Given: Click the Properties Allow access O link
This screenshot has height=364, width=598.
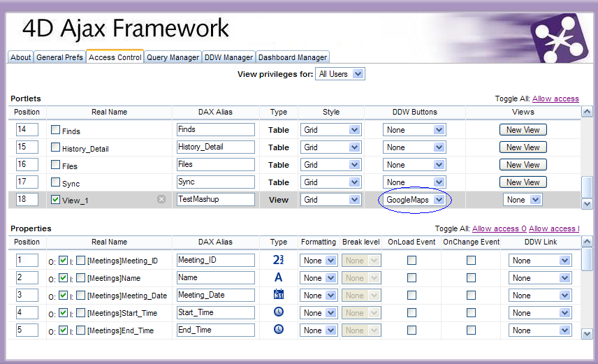Looking at the screenshot, I should [x=499, y=228].
